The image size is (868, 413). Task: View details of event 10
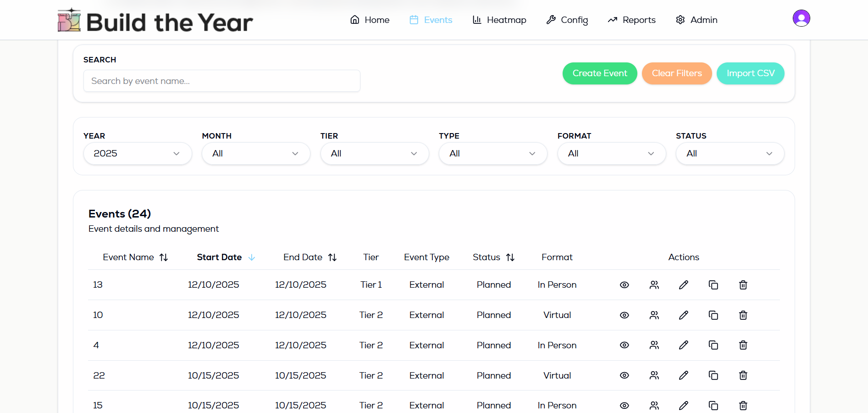[624, 315]
